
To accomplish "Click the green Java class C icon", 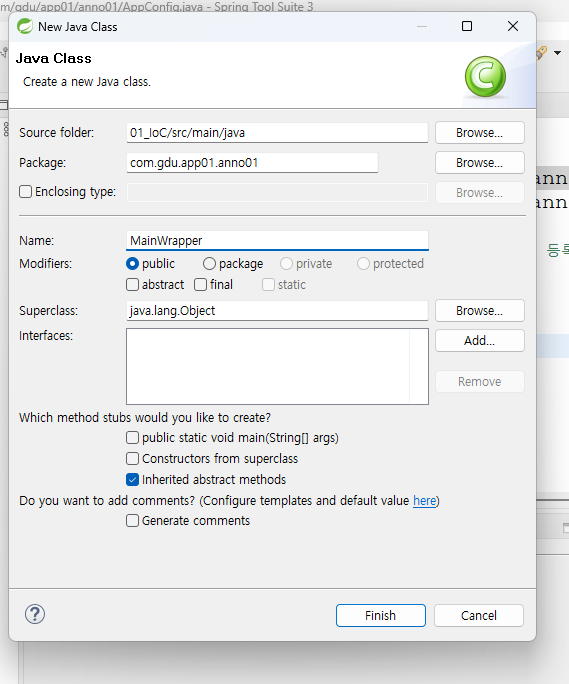I will [x=485, y=76].
